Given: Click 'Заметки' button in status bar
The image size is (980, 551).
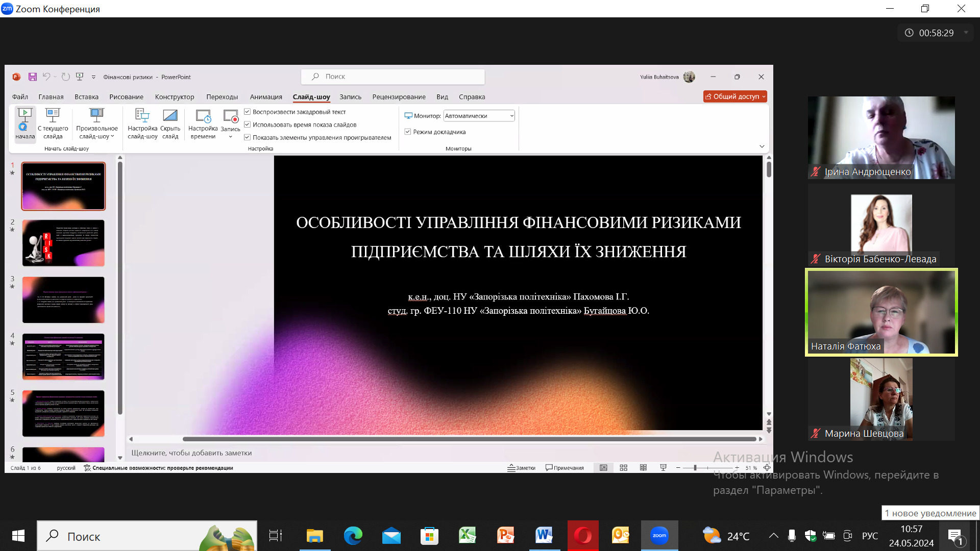Looking at the screenshot, I should point(521,468).
